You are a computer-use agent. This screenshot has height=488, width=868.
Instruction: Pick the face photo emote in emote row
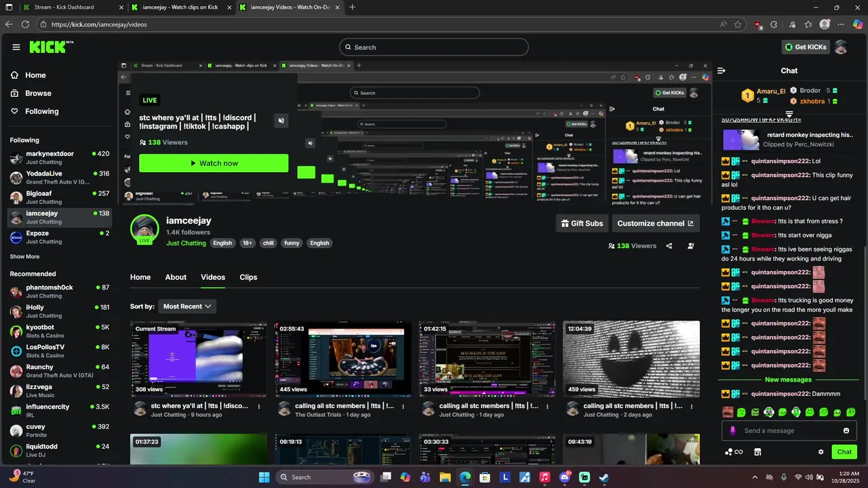(728, 412)
